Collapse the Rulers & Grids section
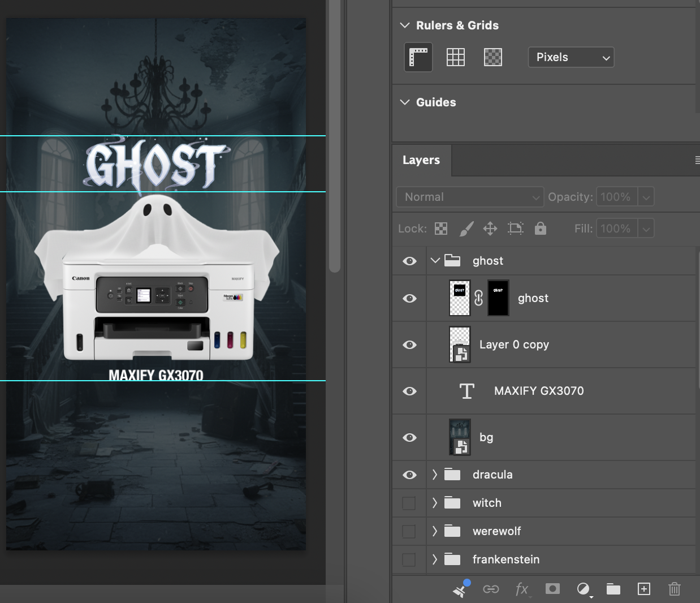 [405, 25]
